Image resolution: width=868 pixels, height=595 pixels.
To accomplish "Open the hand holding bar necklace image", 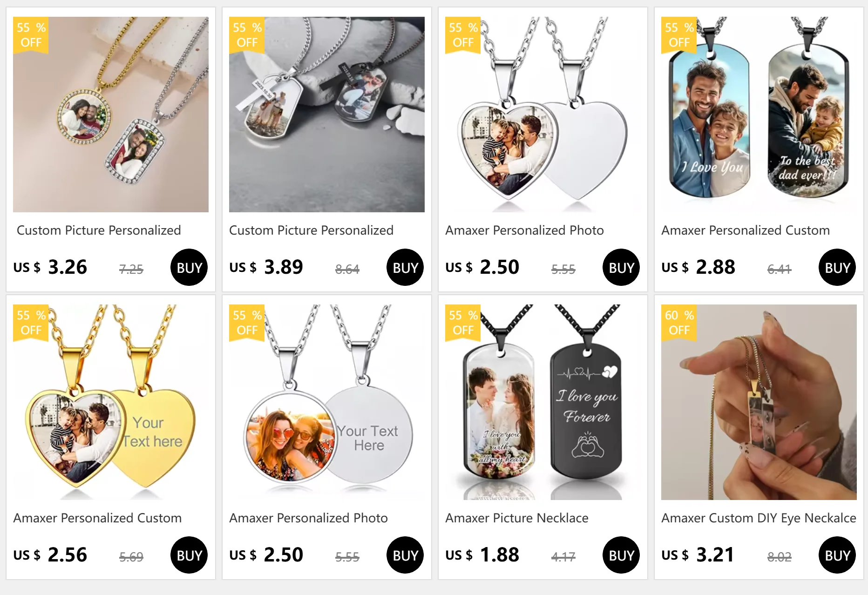I will tap(759, 402).
